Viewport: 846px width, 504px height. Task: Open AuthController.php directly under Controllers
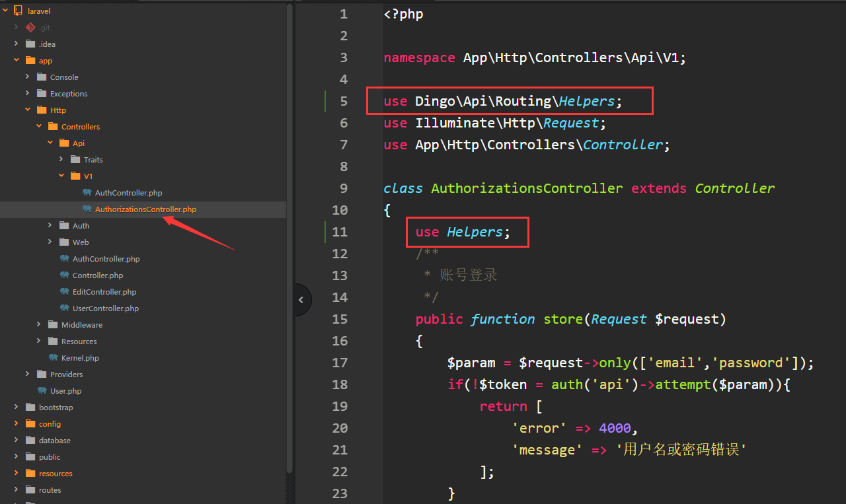[x=106, y=259]
